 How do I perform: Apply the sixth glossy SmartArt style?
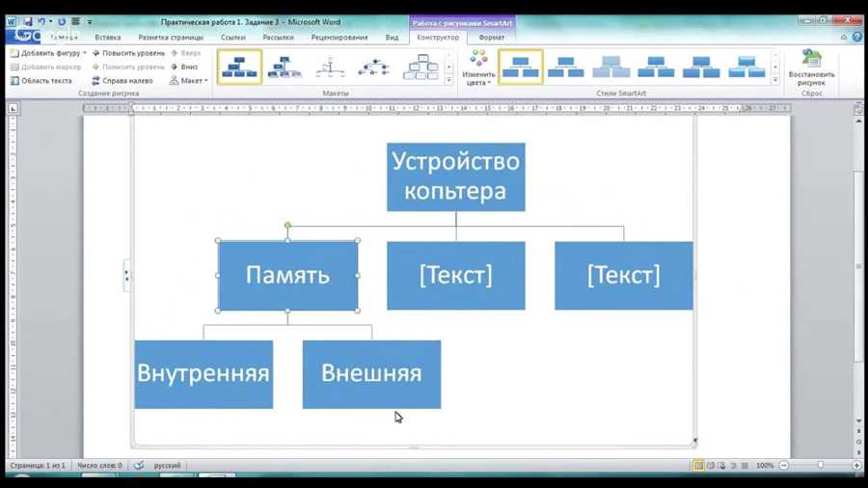click(746, 67)
